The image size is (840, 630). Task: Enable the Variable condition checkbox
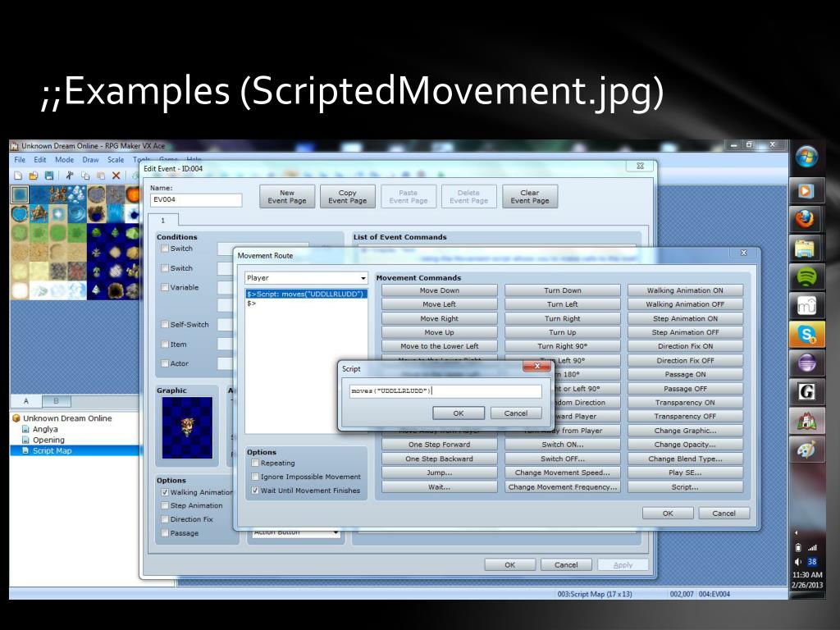click(x=165, y=288)
